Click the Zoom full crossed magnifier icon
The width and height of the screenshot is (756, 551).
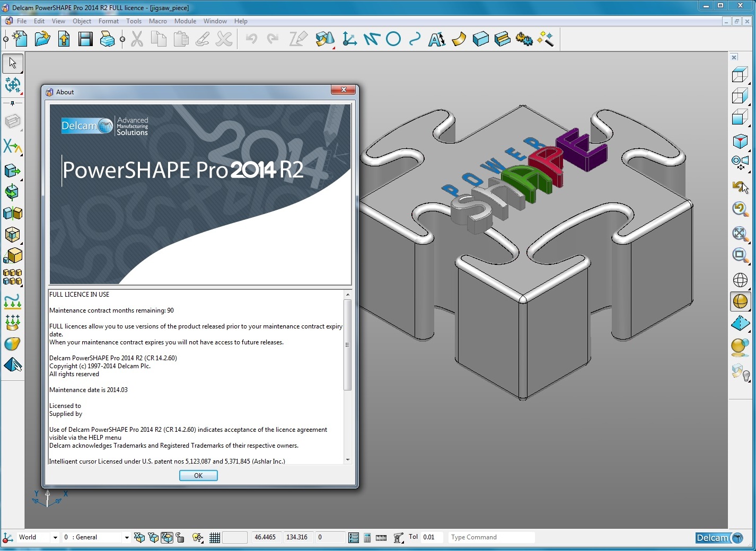point(740,233)
